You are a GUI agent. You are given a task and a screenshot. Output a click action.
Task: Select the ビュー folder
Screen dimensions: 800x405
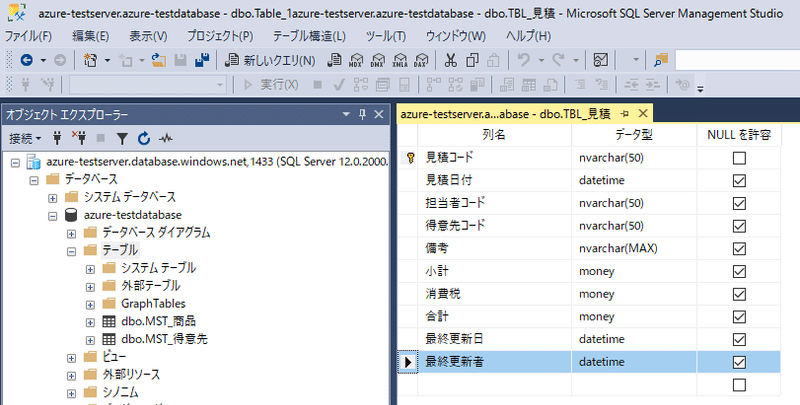(x=114, y=357)
